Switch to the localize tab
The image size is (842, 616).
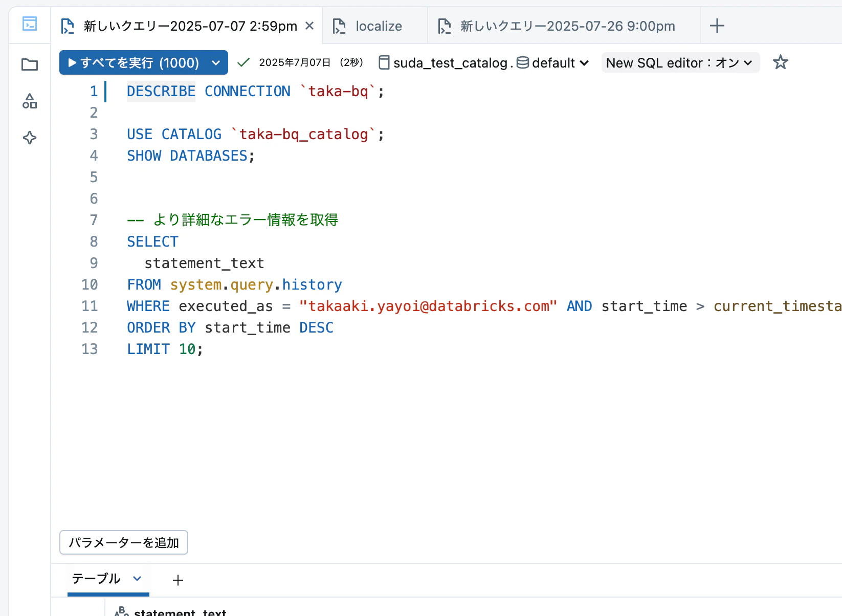375,26
